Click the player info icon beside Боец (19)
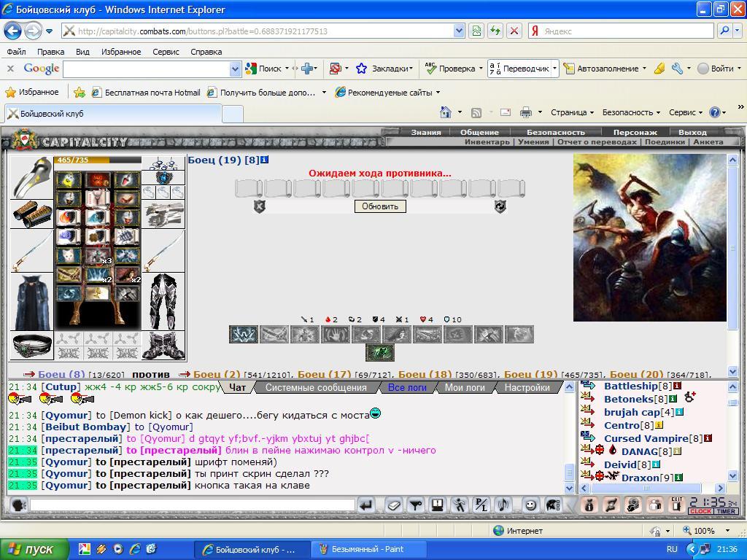This screenshot has height=560, width=747. tap(264, 160)
